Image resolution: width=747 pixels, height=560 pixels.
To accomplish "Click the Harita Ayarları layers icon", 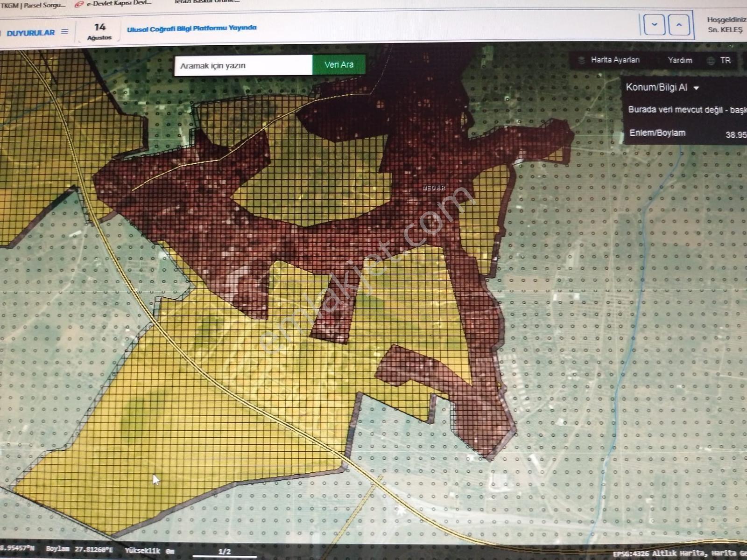I will 582,60.
